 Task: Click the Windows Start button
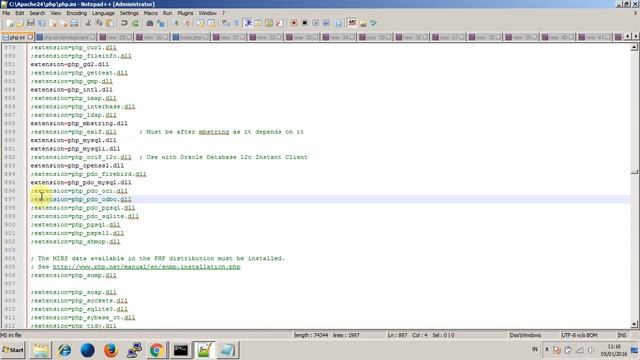click(x=13, y=350)
